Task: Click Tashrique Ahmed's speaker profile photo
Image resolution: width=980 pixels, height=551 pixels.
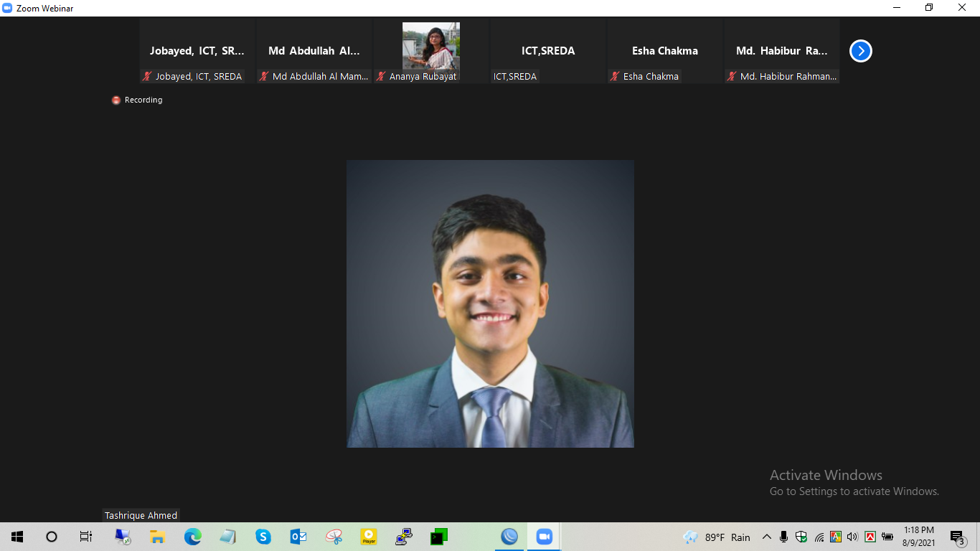Action: tap(490, 303)
